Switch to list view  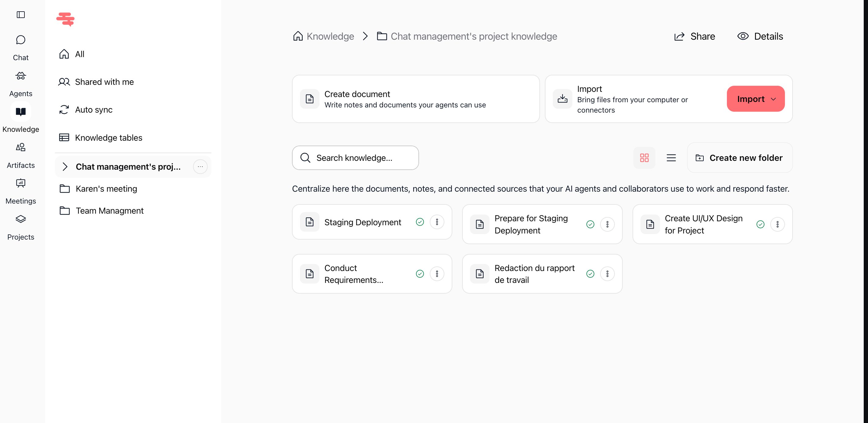671,157
